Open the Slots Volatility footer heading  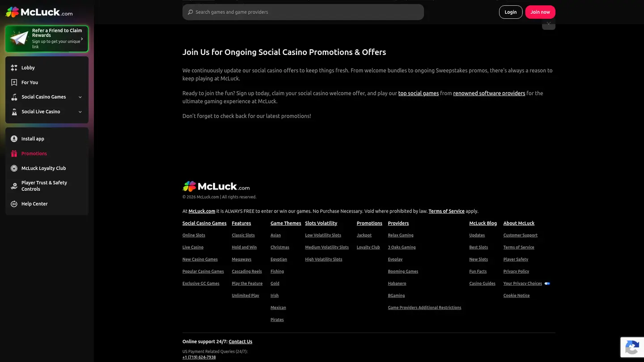click(x=321, y=223)
